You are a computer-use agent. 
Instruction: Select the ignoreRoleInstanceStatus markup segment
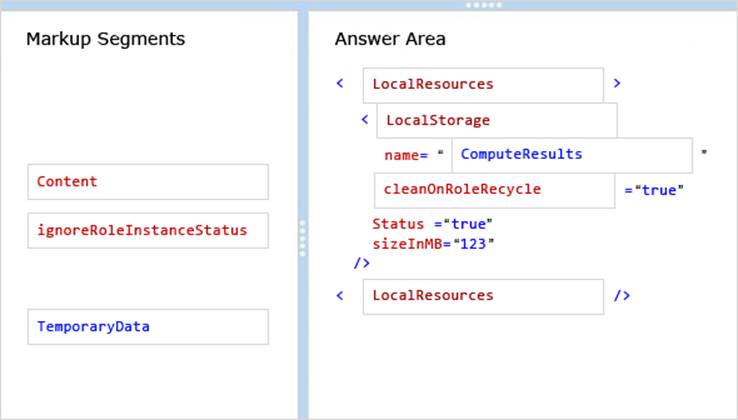[147, 230]
